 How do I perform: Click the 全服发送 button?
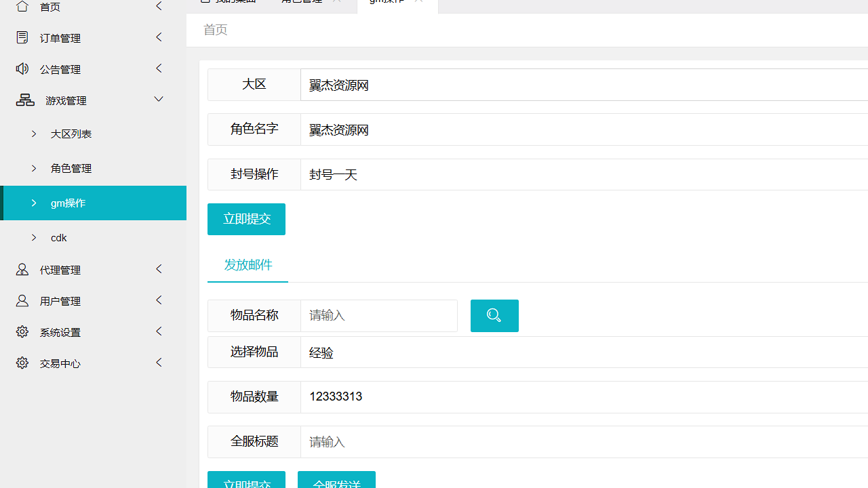coord(337,484)
